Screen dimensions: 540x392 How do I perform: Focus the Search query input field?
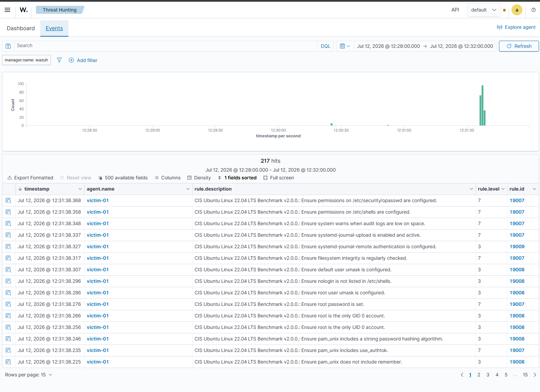point(166,46)
